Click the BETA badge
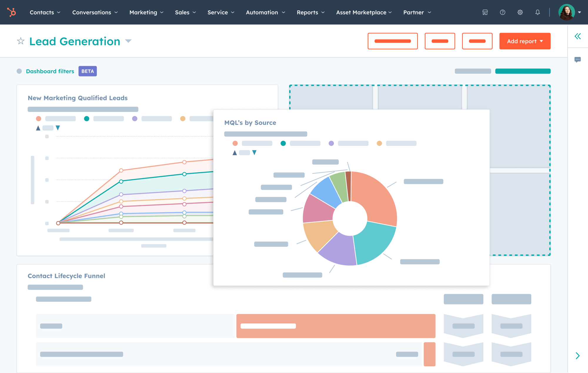 click(88, 71)
